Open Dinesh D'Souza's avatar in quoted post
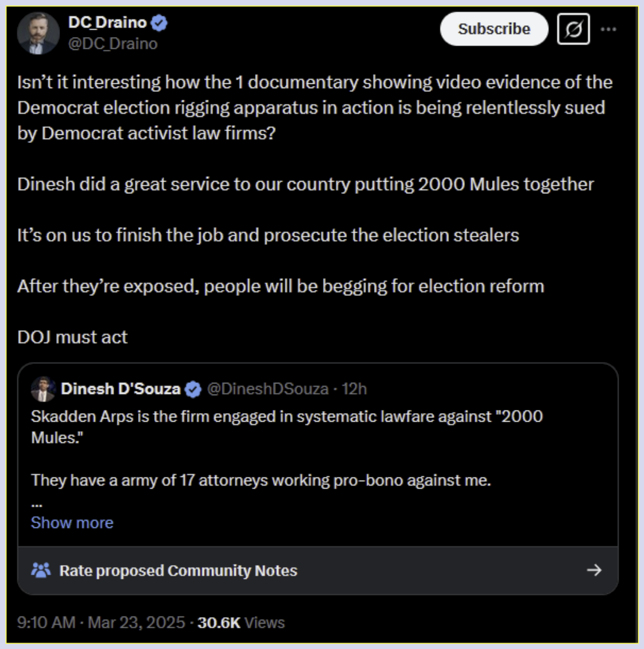Image resolution: width=644 pixels, height=649 pixels. (x=43, y=389)
